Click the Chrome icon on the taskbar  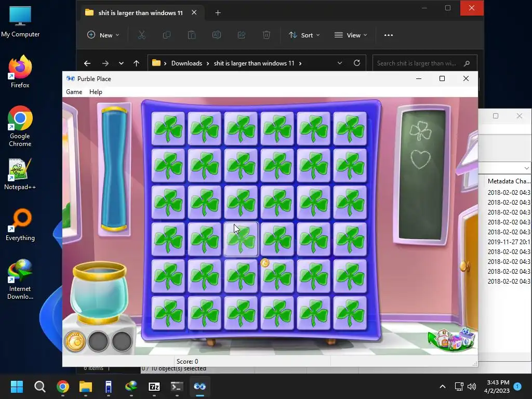[63, 387]
